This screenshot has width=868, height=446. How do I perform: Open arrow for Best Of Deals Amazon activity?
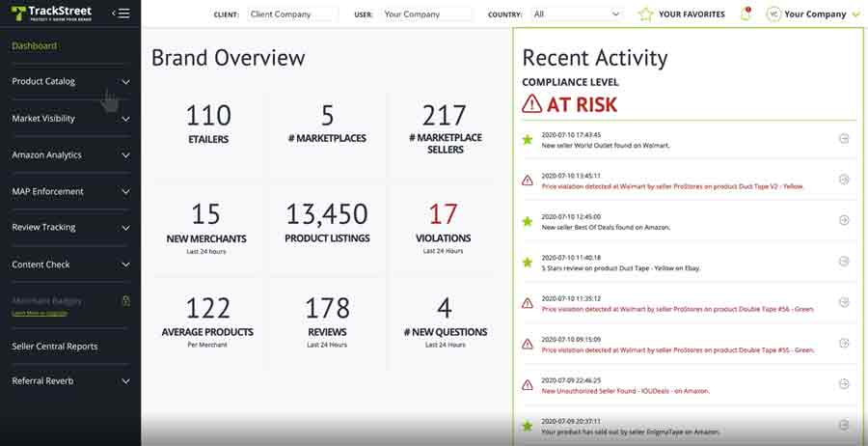pyautogui.click(x=844, y=220)
